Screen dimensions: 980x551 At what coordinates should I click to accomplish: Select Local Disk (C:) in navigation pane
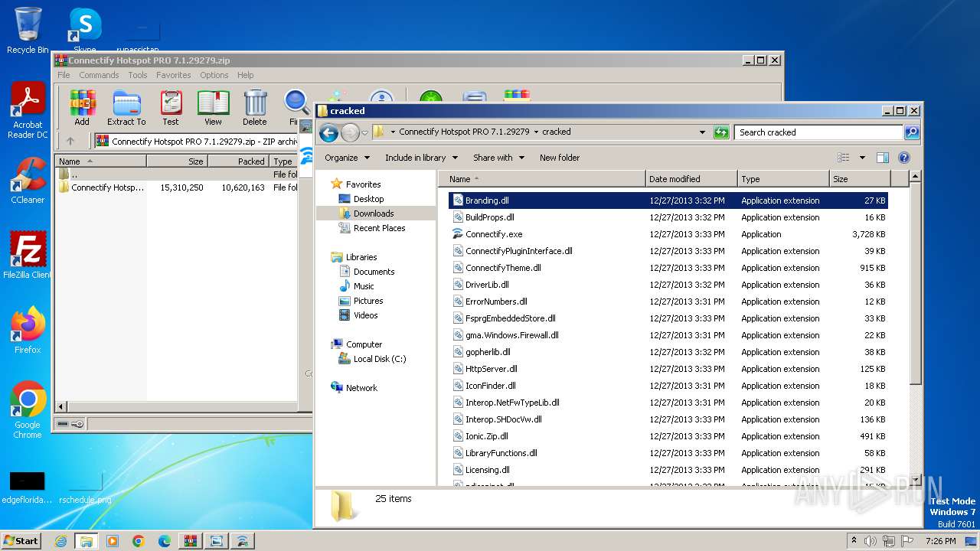tap(380, 359)
